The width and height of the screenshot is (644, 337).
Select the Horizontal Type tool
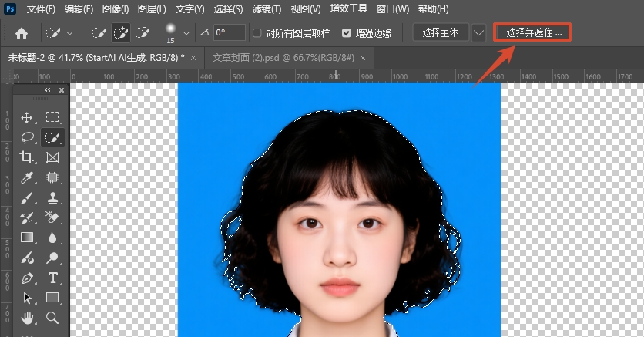click(x=52, y=278)
